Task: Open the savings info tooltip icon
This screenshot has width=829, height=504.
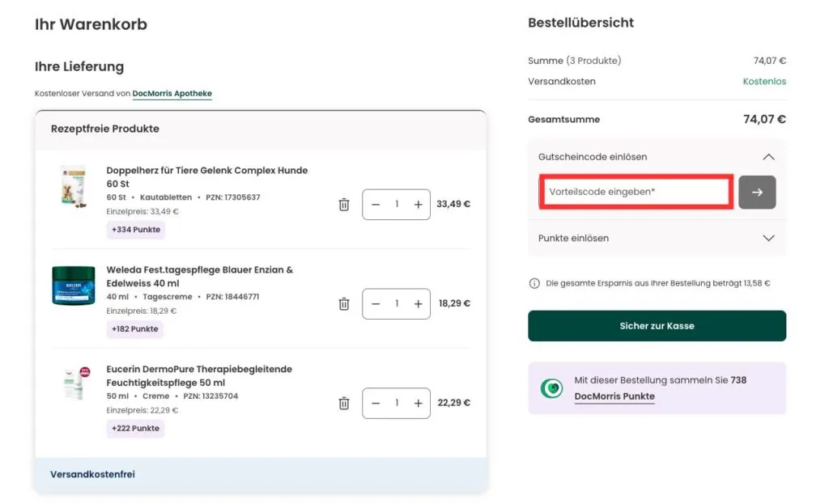Action: coord(534,283)
